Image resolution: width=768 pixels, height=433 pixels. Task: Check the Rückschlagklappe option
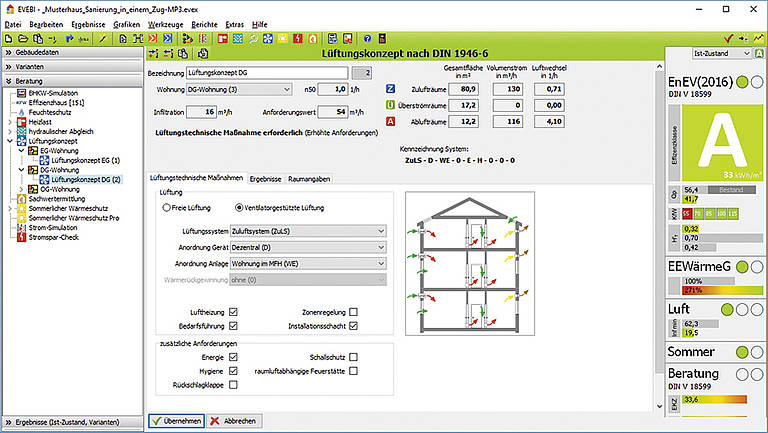[233, 383]
